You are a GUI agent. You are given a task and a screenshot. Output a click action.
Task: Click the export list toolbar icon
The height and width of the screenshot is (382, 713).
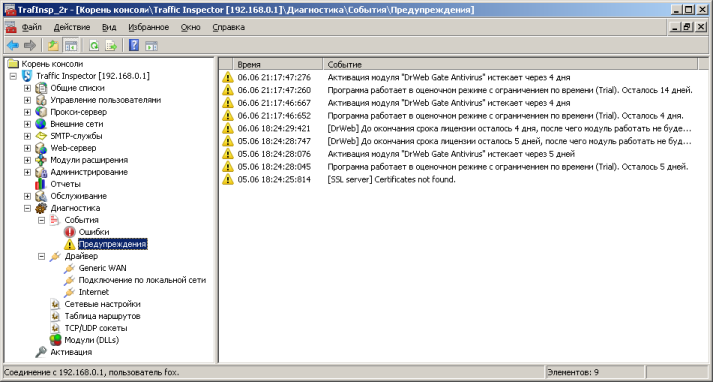click(111, 45)
